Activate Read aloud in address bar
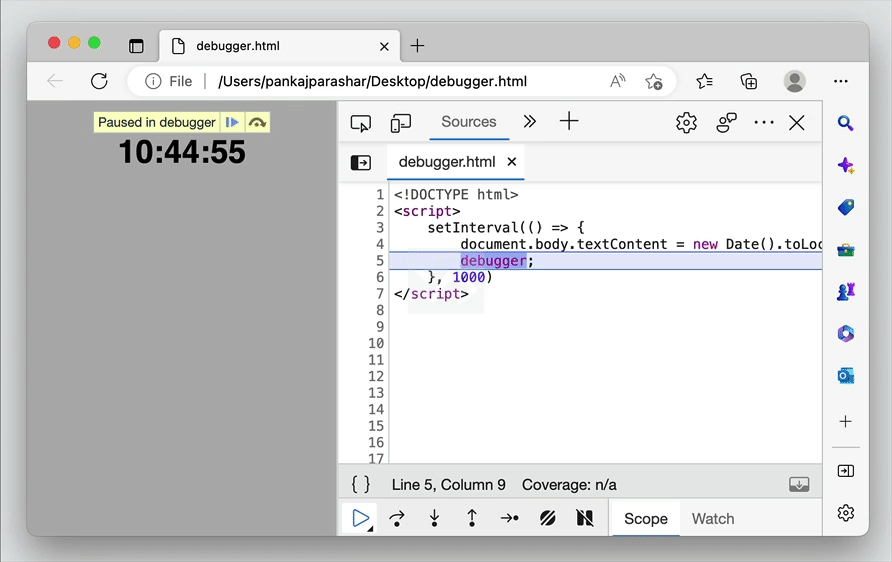Screen dimensions: 892x562 pos(618,81)
